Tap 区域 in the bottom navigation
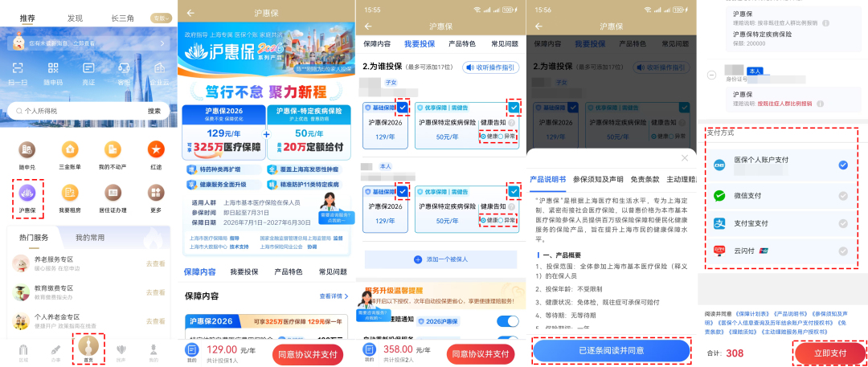This screenshot has width=868, height=367. click(x=23, y=353)
